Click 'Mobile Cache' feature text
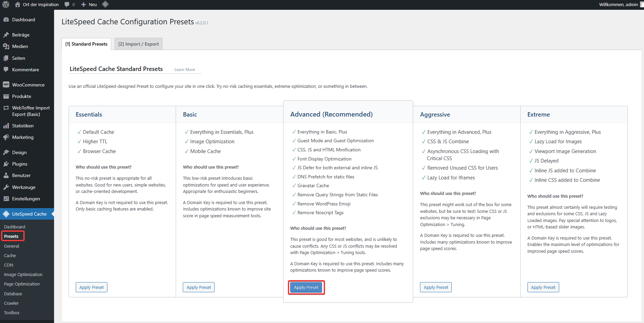This screenshot has height=323, width=644. tap(205, 151)
